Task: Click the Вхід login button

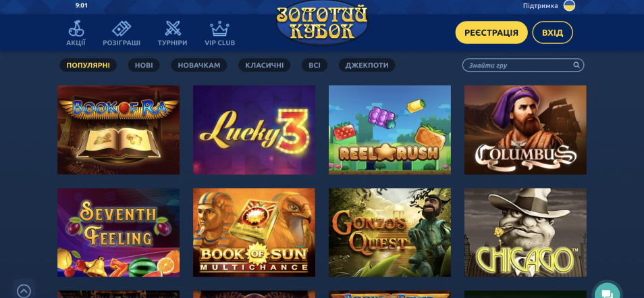Action: (x=552, y=32)
